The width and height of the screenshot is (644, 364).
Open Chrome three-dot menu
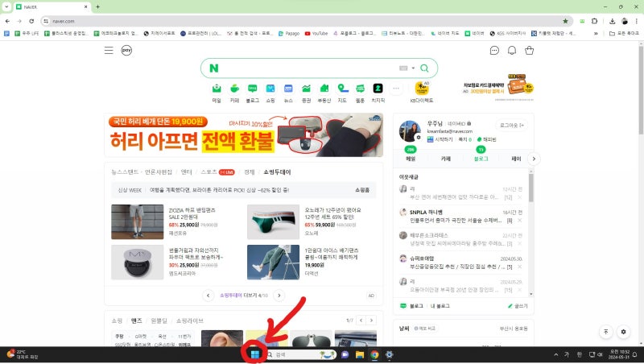tap(637, 21)
